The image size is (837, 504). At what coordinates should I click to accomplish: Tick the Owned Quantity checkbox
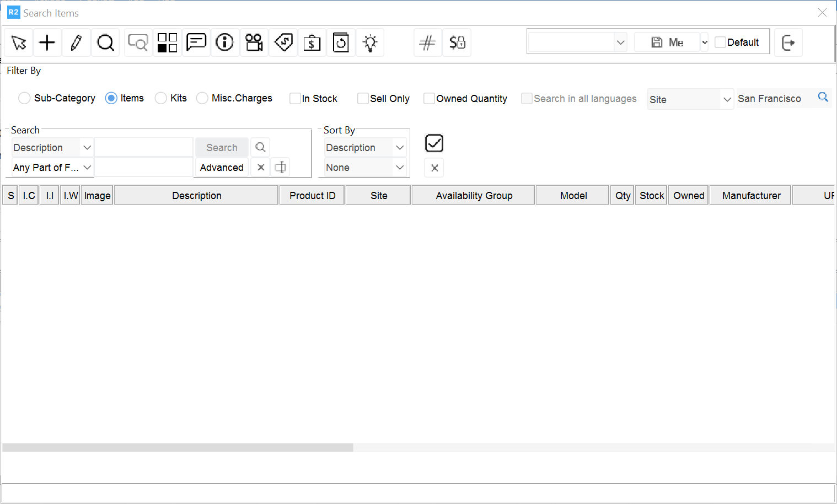tap(429, 99)
